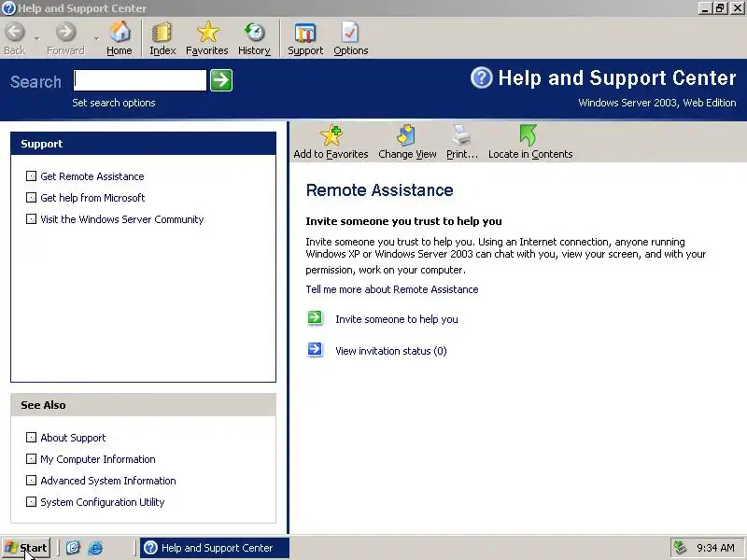This screenshot has width=747, height=560.
Task: Open Tell me more about Remote Assistance
Action: click(392, 289)
